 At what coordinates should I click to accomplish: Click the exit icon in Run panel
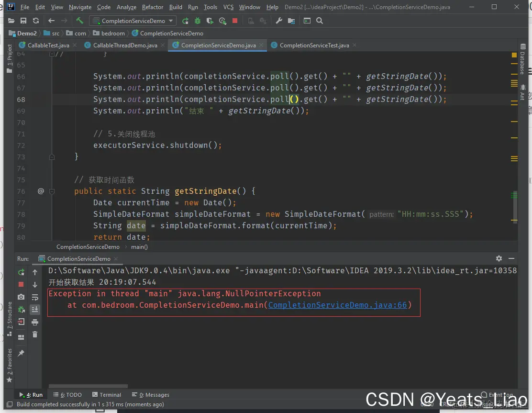coord(21,322)
